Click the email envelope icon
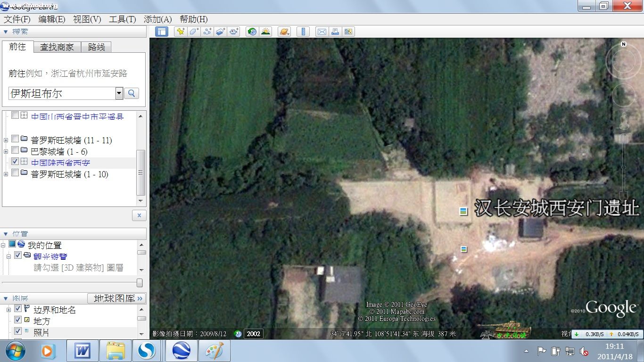The image size is (644, 362). point(322,32)
